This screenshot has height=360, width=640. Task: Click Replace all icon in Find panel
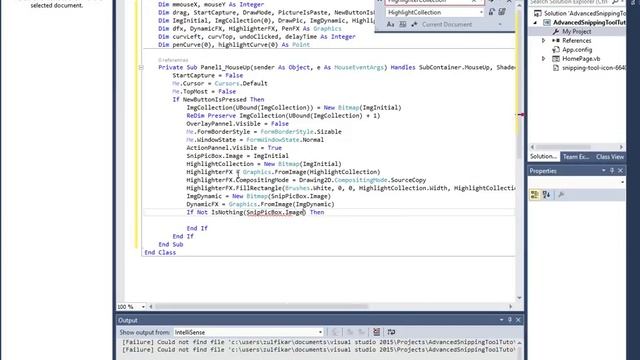pyautogui.click(x=502, y=12)
